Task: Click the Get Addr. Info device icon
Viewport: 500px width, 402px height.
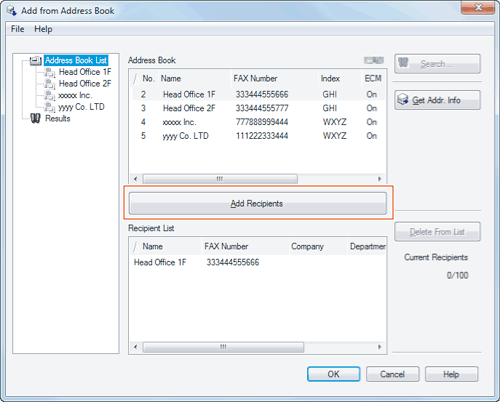Action: point(403,99)
